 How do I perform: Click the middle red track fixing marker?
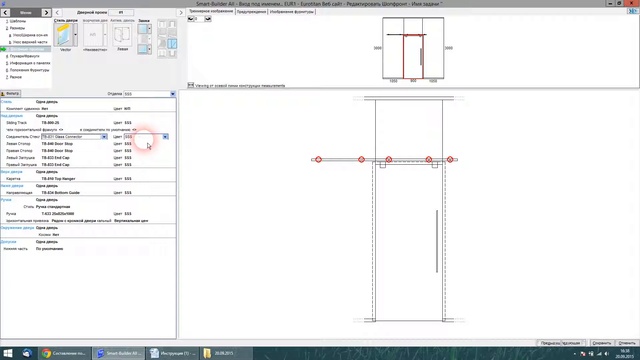coord(389,160)
